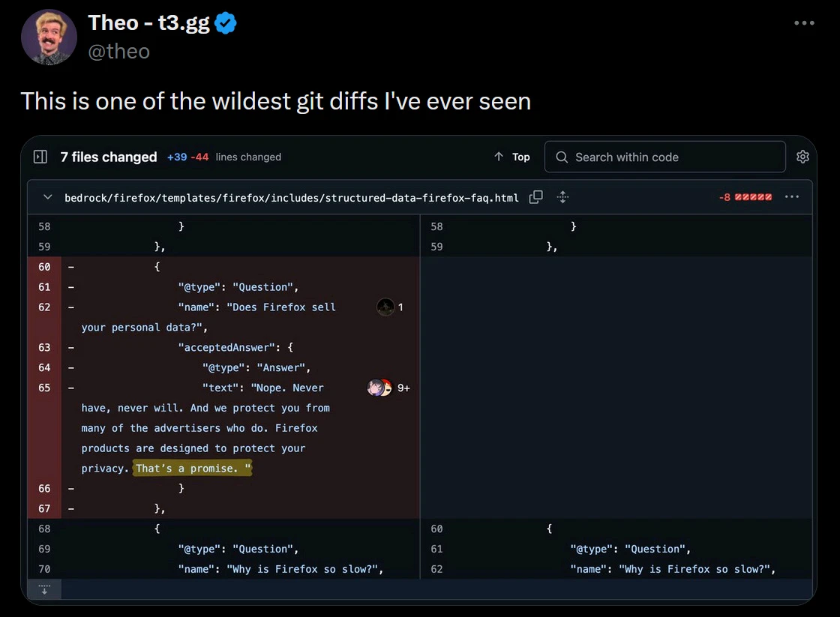Open the file header more options menu
The image size is (840, 617).
click(x=792, y=197)
